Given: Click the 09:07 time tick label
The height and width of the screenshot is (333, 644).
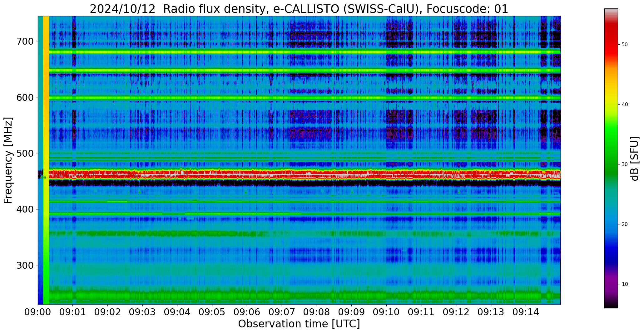Looking at the screenshot, I should (282, 312).
